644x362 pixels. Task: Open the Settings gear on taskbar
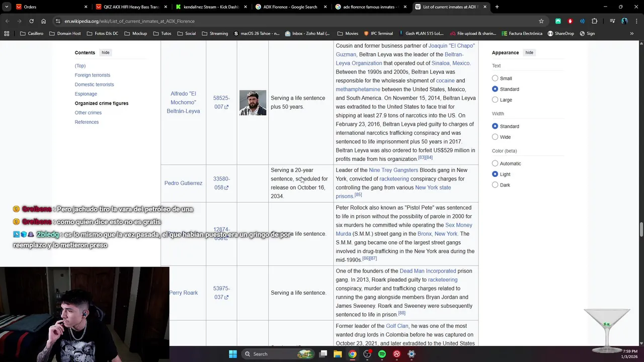[x=411, y=354]
